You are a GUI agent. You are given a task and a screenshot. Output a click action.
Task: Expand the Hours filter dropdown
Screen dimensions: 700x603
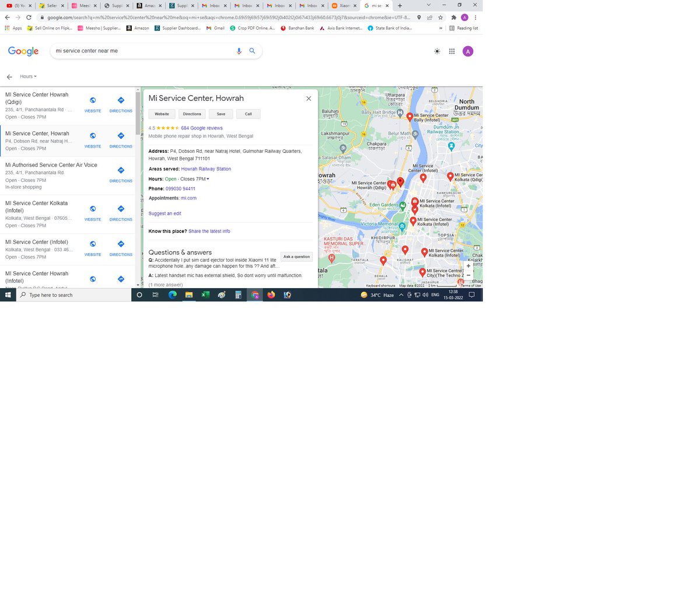(x=28, y=76)
